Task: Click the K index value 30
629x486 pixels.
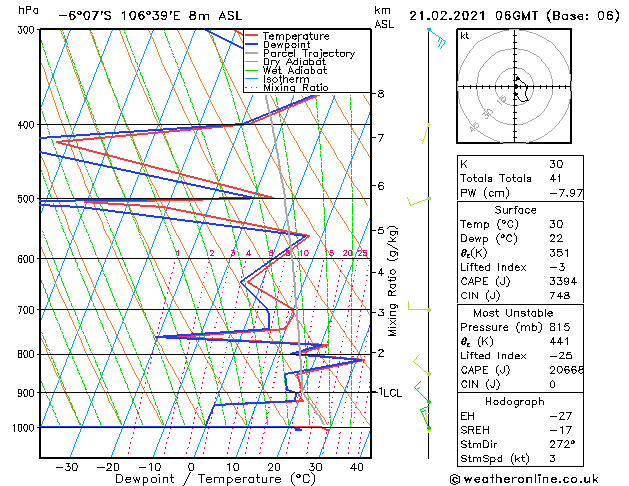Action: click(556, 164)
